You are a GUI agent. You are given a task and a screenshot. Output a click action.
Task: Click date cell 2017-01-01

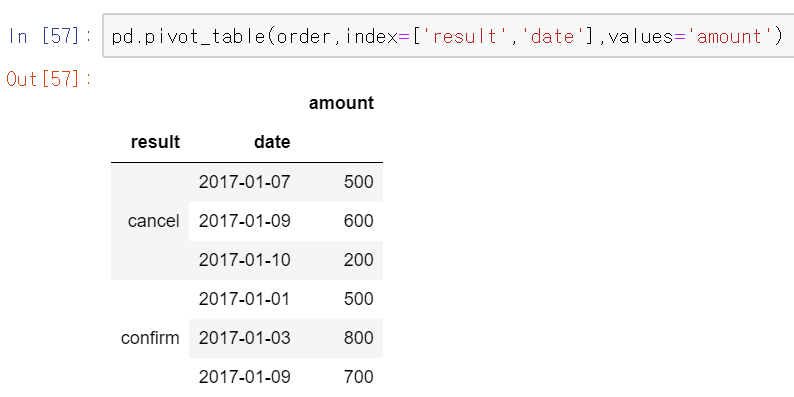(x=245, y=299)
